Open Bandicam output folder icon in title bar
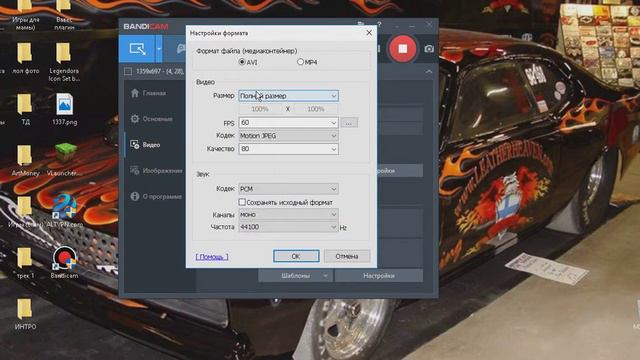640x360 pixels. pos(361,25)
